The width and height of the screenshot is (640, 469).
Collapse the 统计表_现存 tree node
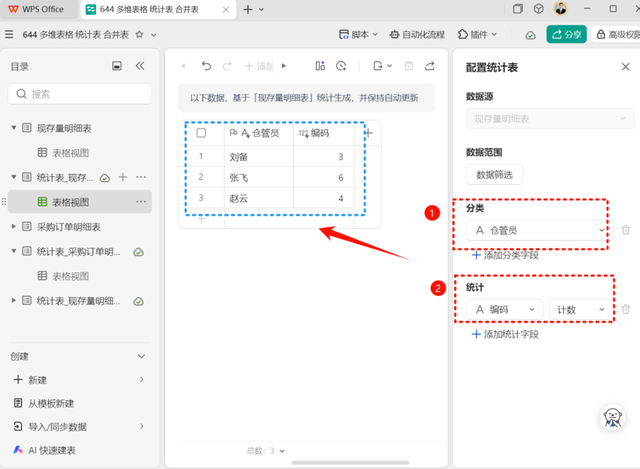[14, 177]
